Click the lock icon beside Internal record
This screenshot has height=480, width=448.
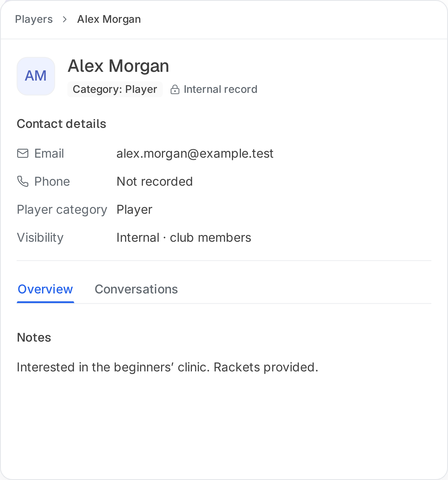175,89
